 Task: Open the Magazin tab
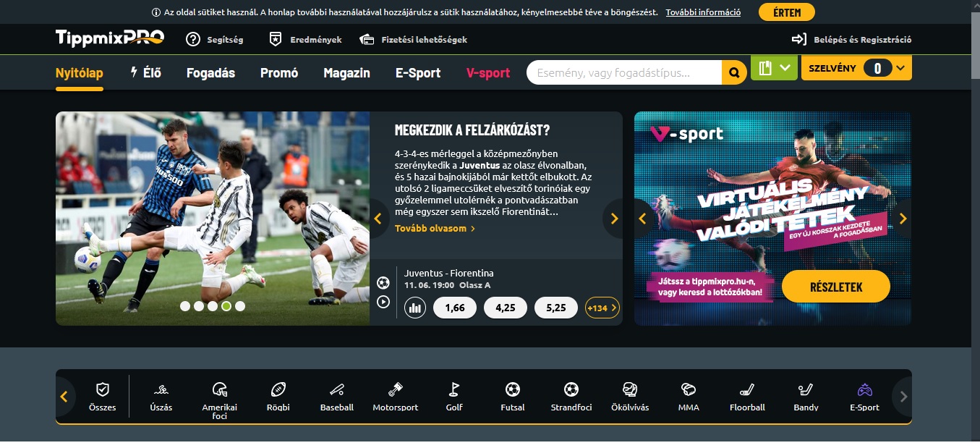(347, 73)
